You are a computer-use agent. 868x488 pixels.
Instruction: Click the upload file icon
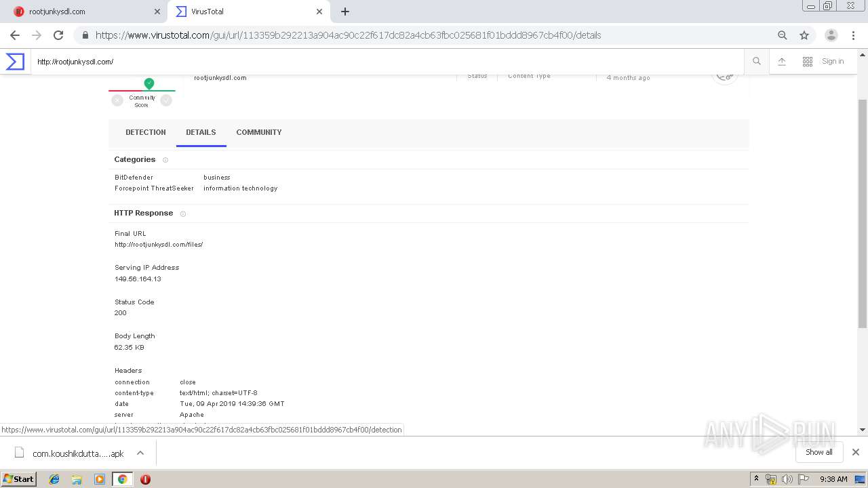[x=782, y=62]
